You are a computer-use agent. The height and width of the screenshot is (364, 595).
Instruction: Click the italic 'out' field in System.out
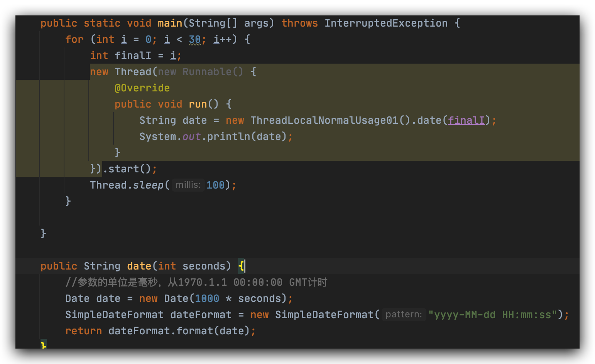191,136
